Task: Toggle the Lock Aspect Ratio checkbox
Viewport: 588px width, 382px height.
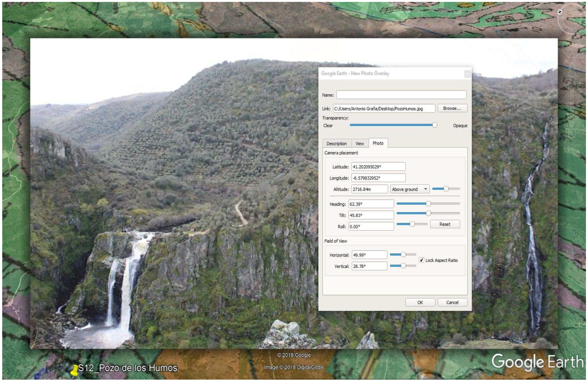Action: coord(422,260)
